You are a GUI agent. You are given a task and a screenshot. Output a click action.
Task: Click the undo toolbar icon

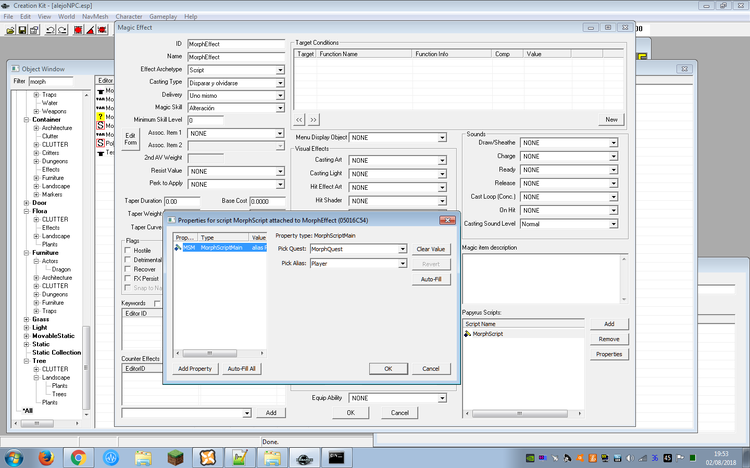[50, 31]
